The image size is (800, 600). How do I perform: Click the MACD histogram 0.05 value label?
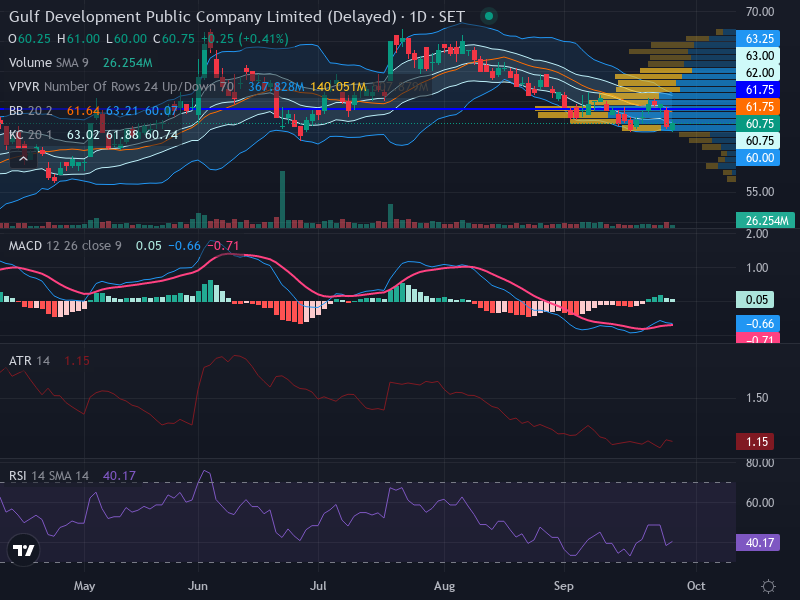click(x=755, y=299)
